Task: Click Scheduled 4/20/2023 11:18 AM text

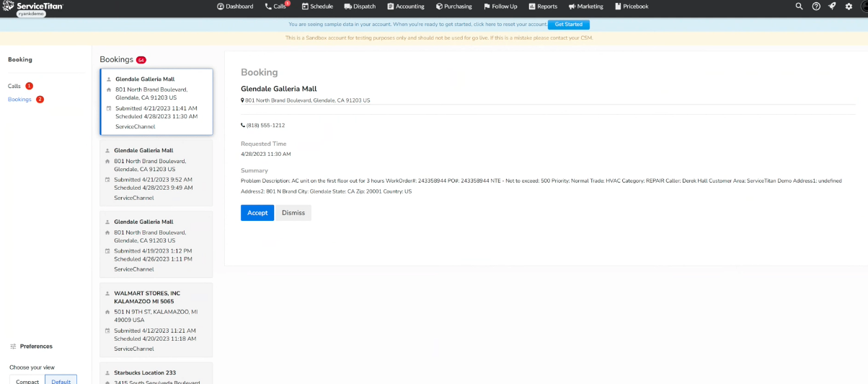Action: pyautogui.click(x=154, y=339)
